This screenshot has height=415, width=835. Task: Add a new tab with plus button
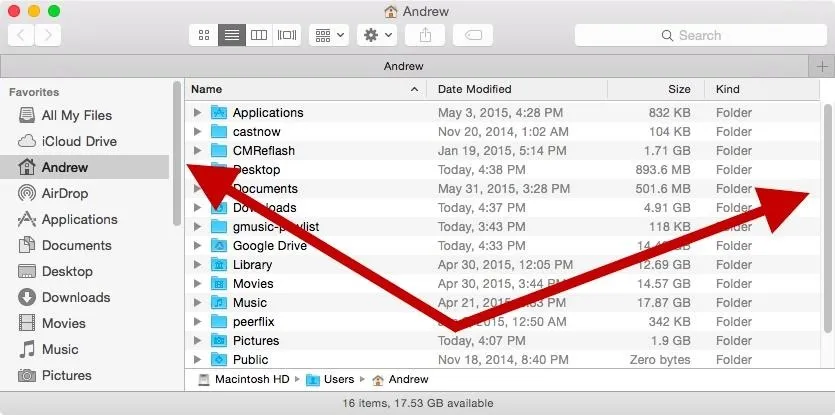point(821,67)
